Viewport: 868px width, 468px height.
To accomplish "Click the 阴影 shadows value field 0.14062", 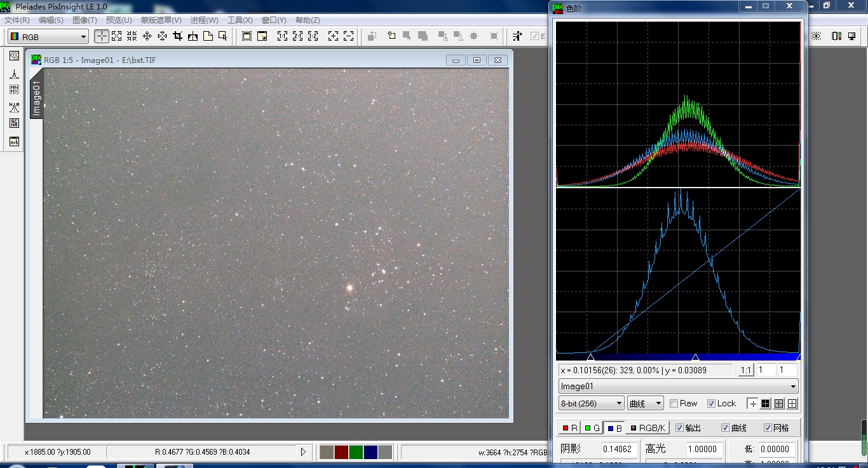I will tap(619, 449).
